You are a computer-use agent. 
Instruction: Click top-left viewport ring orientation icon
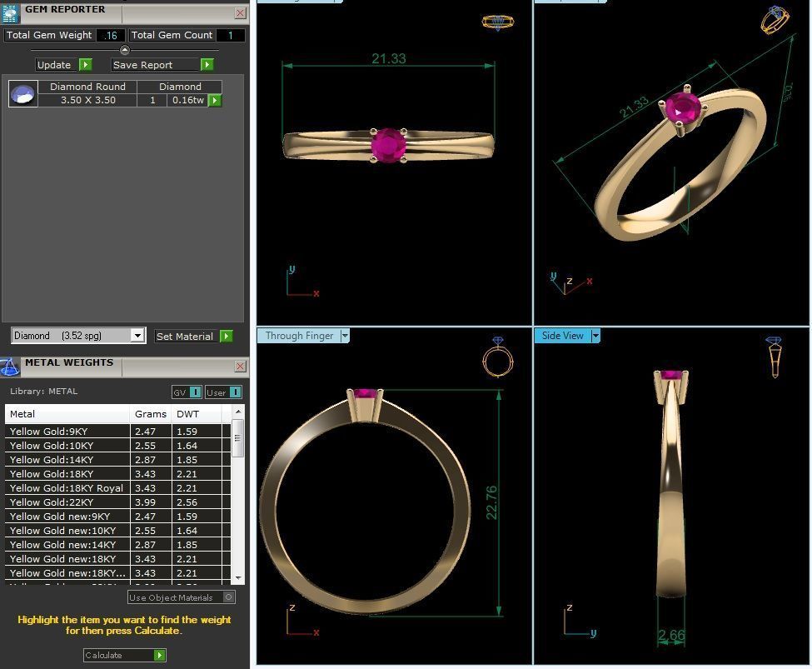pos(498,22)
